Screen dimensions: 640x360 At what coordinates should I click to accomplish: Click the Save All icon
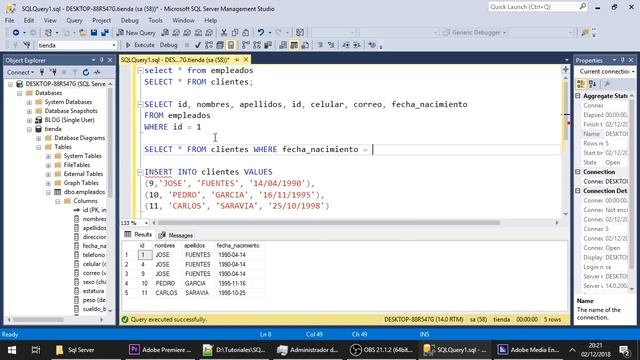(105, 33)
